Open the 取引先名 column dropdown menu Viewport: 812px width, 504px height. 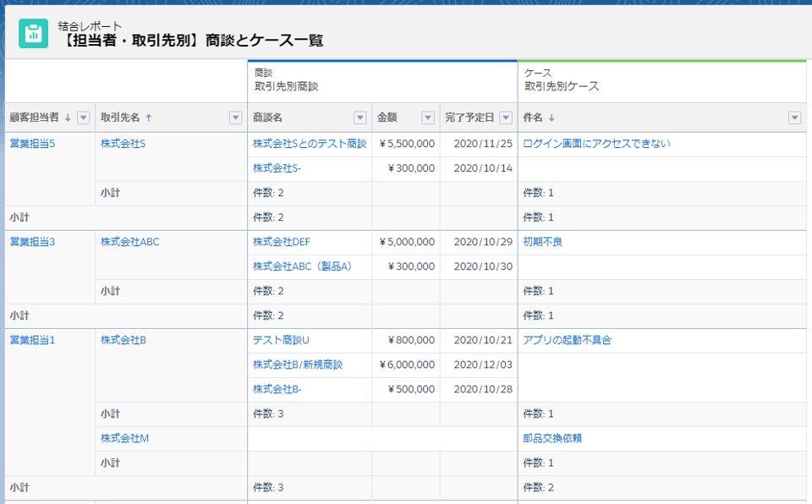point(235,118)
